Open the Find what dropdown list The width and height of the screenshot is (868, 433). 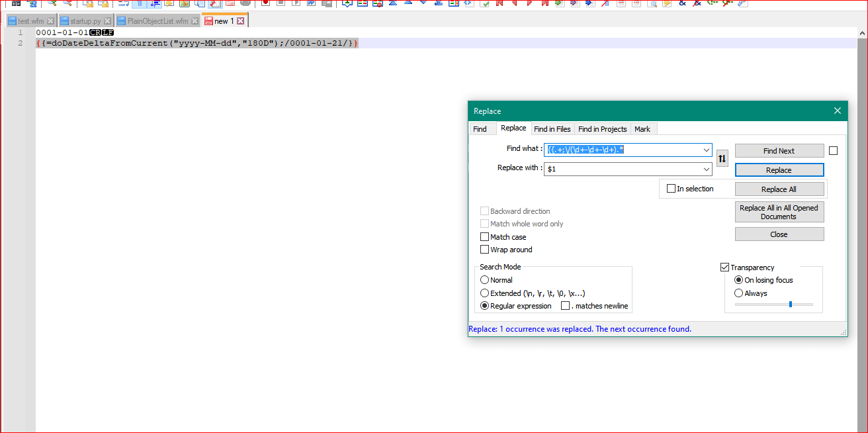[707, 150]
